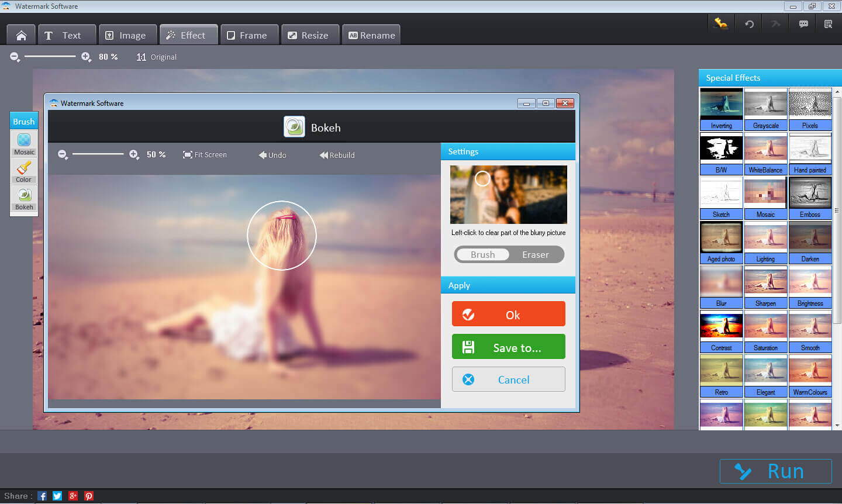842x504 pixels.
Task: Zoom in the Bokeh preview with plus icon
Action: [134, 154]
